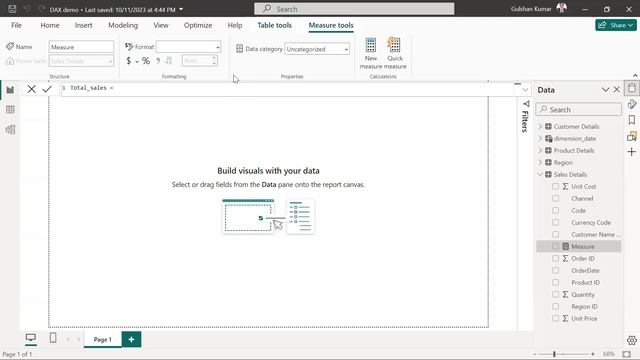Check the Quantity field checkbox
This screenshot has height=360, width=640.
pyautogui.click(x=556, y=295)
